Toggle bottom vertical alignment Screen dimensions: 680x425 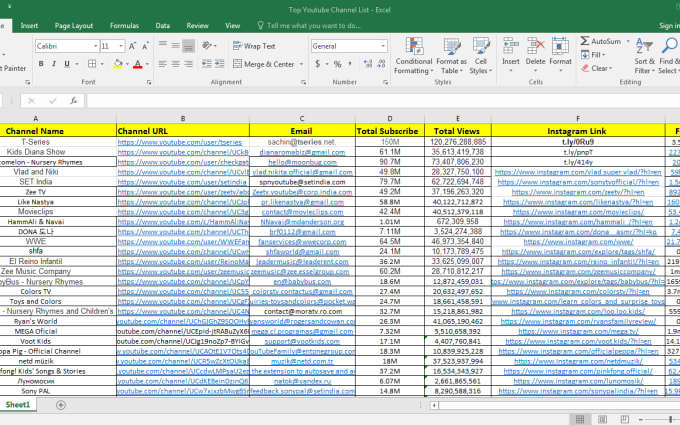pos(189,46)
